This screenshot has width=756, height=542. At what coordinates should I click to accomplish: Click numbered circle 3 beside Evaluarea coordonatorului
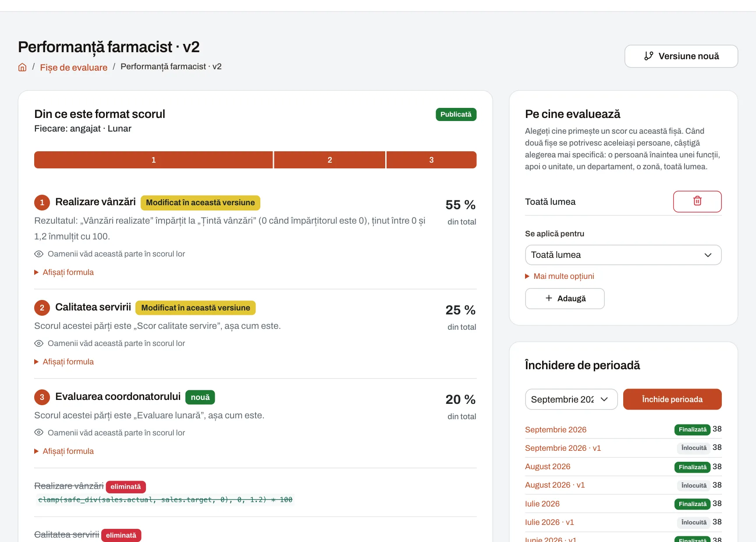tap(42, 397)
